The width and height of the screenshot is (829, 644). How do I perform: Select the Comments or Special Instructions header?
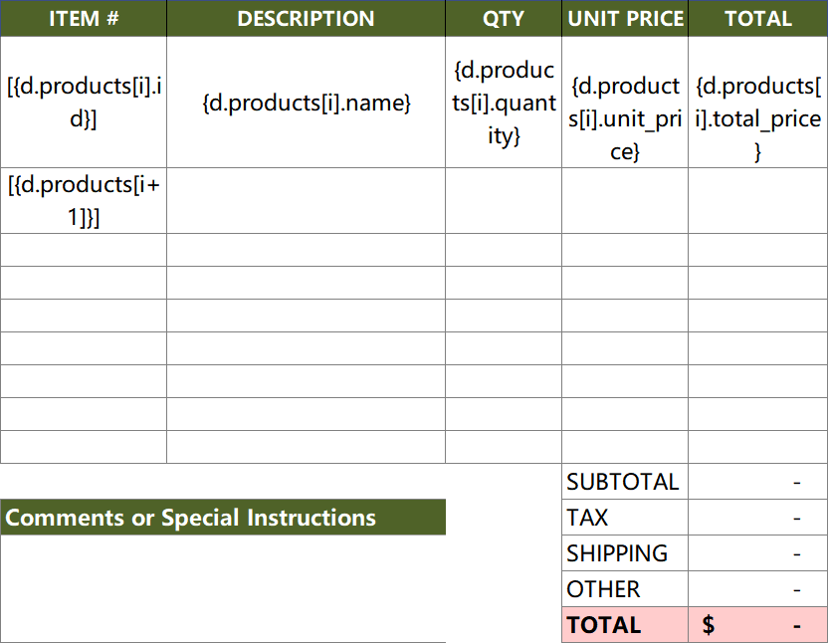(223, 518)
